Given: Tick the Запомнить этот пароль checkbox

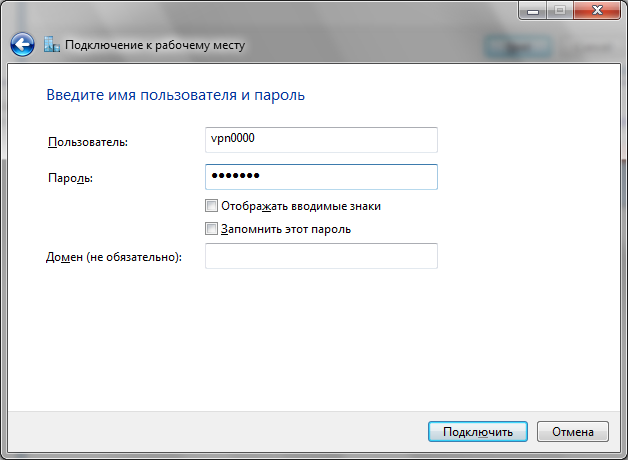Looking at the screenshot, I should pos(211,229).
